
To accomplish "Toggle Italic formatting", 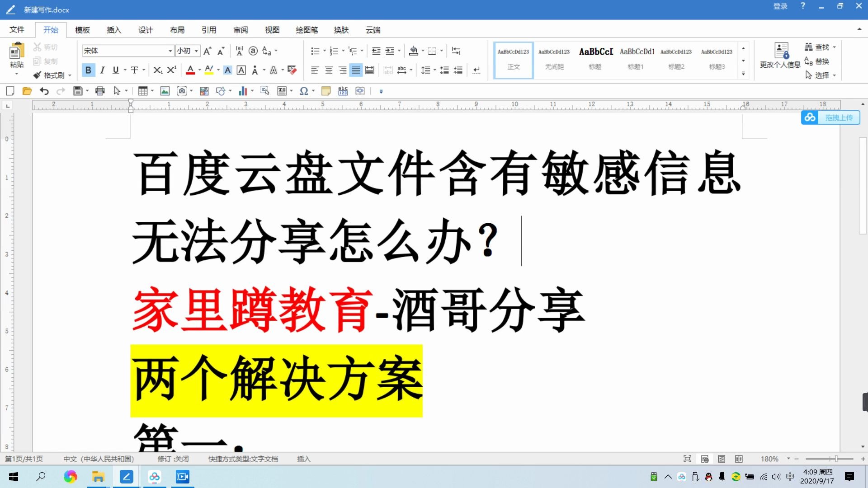I will pos(103,70).
